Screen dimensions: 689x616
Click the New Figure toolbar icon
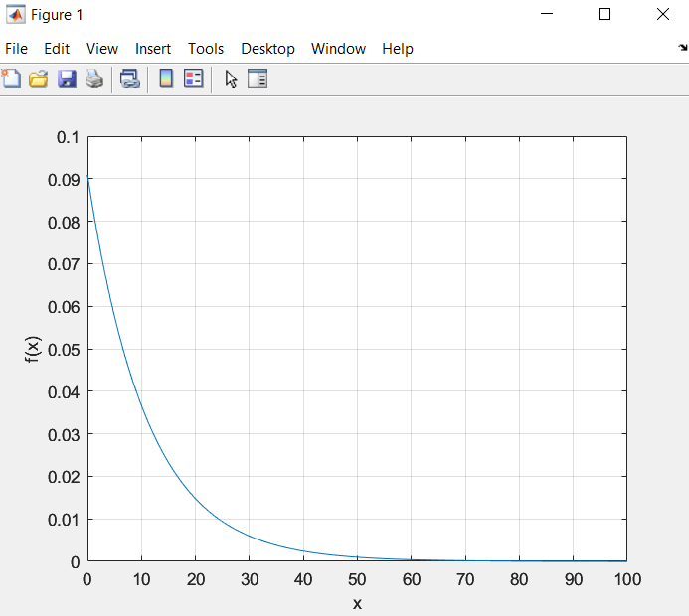point(11,79)
